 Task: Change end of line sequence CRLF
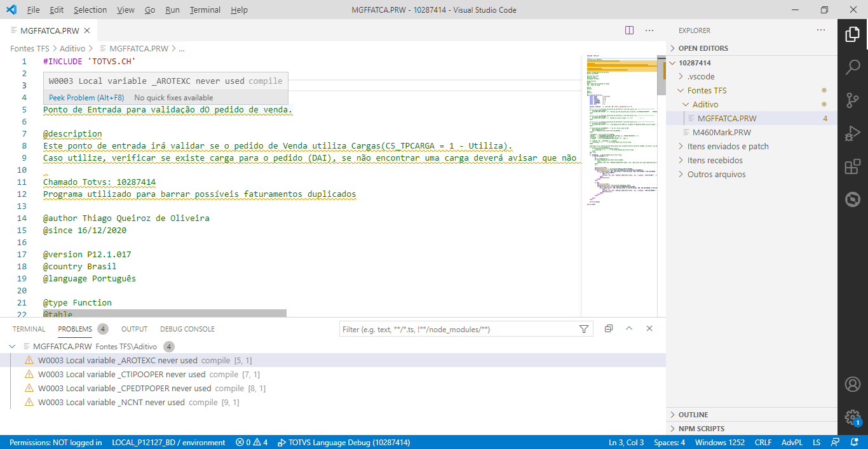point(763,443)
